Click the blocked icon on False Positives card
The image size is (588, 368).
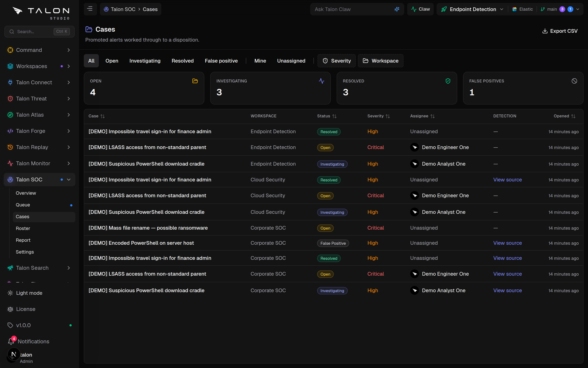pyautogui.click(x=574, y=81)
